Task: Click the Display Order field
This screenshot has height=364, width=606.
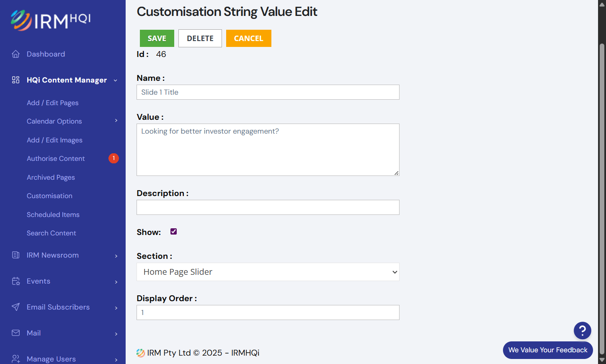Action: 268,312
